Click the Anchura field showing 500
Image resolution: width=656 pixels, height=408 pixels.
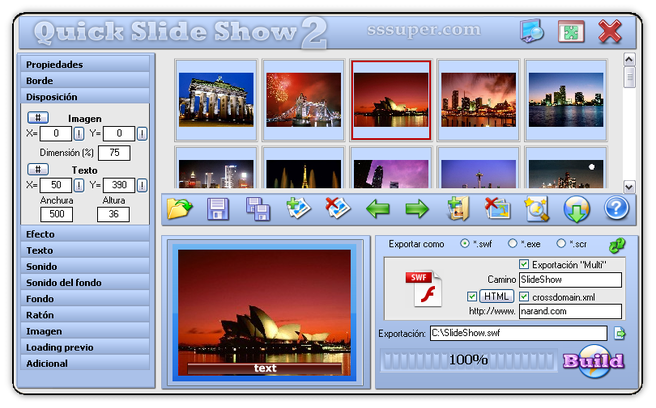pos(56,214)
